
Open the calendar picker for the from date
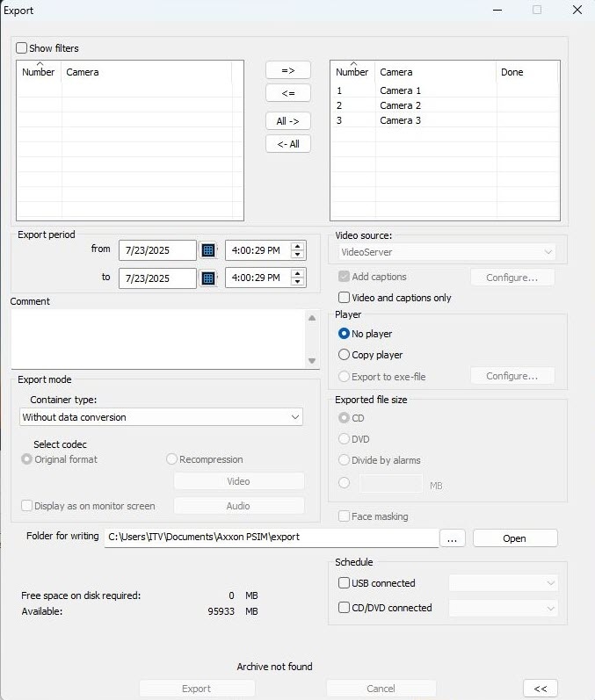pyautogui.click(x=207, y=250)
